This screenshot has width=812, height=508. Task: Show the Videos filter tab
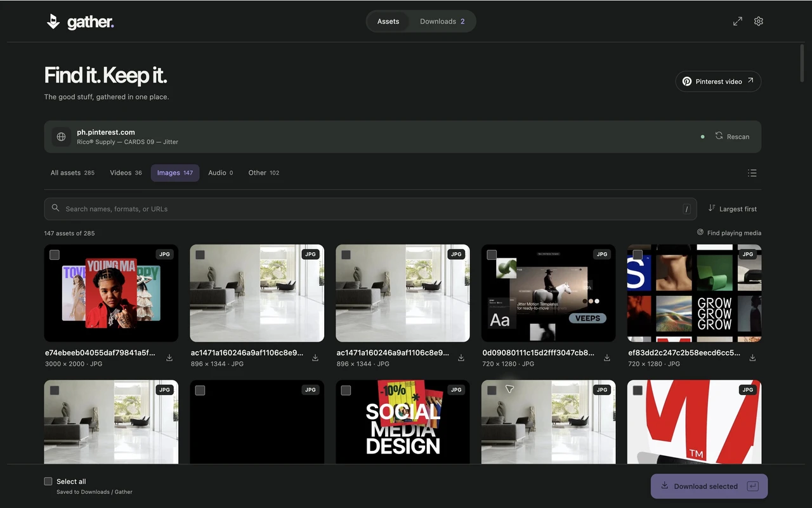(126, 173)
